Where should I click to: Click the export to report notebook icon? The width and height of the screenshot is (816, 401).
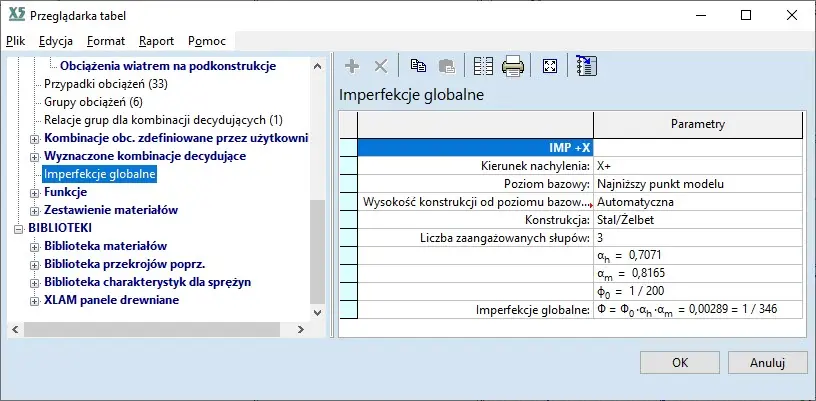tap(586, 66)
